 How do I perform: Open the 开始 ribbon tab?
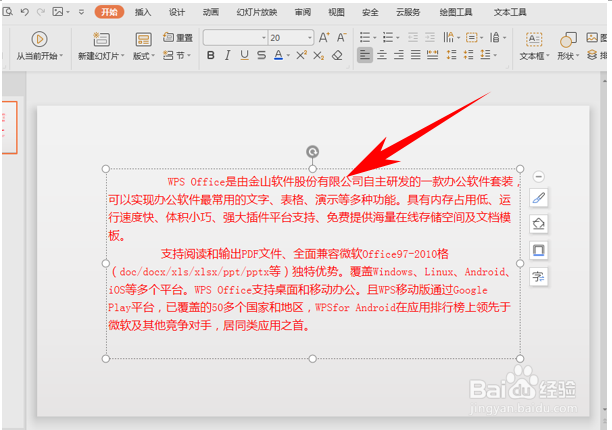[x=109, y=12]
